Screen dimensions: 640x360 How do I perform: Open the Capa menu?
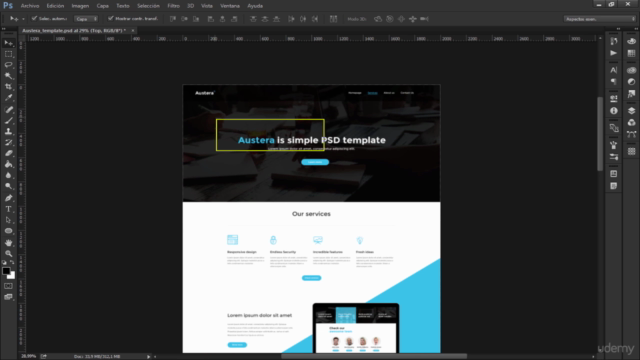point(102,6)
